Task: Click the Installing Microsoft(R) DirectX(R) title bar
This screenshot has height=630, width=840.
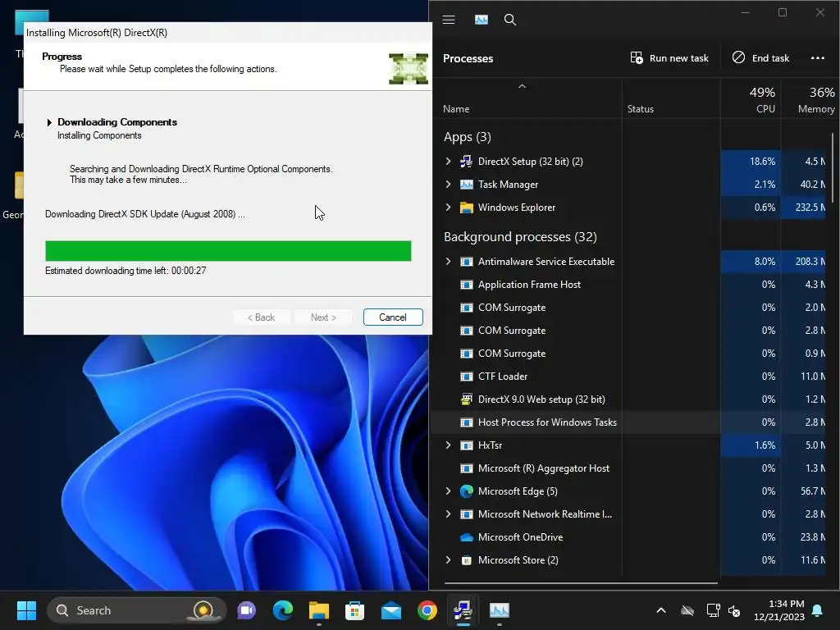Action: click(x=228, y=33)
